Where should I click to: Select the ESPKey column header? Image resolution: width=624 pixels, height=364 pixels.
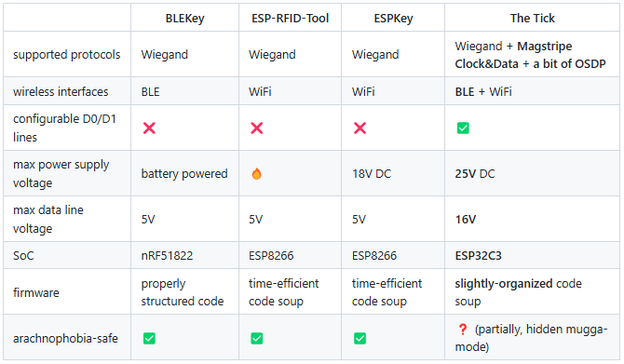393,19
